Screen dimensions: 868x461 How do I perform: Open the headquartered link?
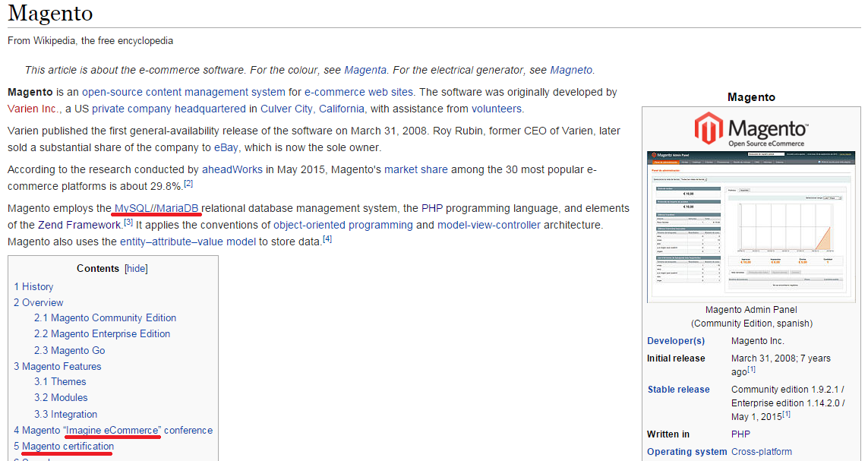(x=210, y=109)
